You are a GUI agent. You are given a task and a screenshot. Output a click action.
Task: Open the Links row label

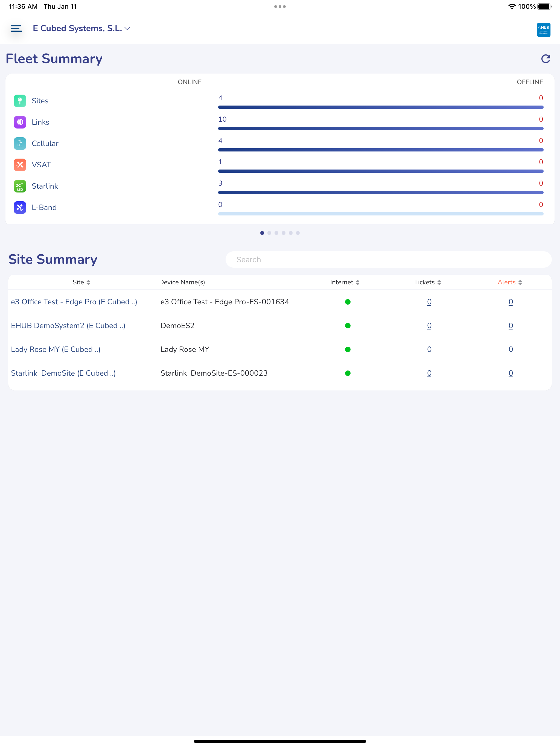pyautogui.click(x=40, y=122)
